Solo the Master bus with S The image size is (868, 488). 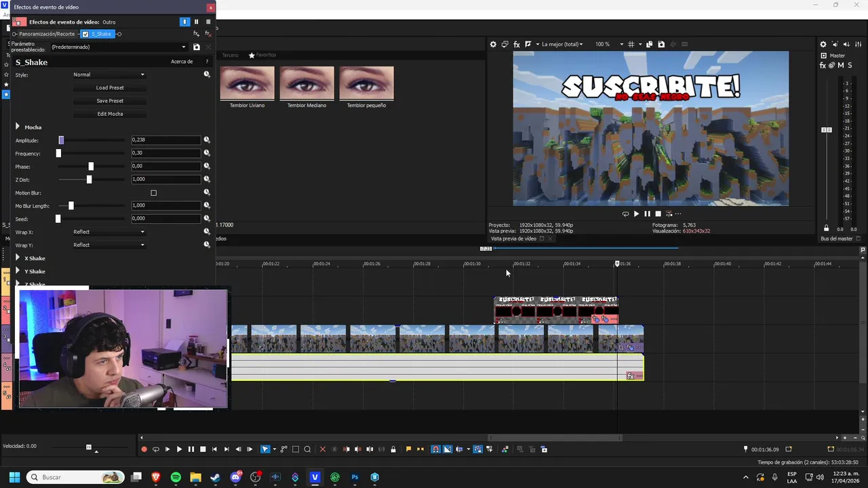tap(850, 66)
